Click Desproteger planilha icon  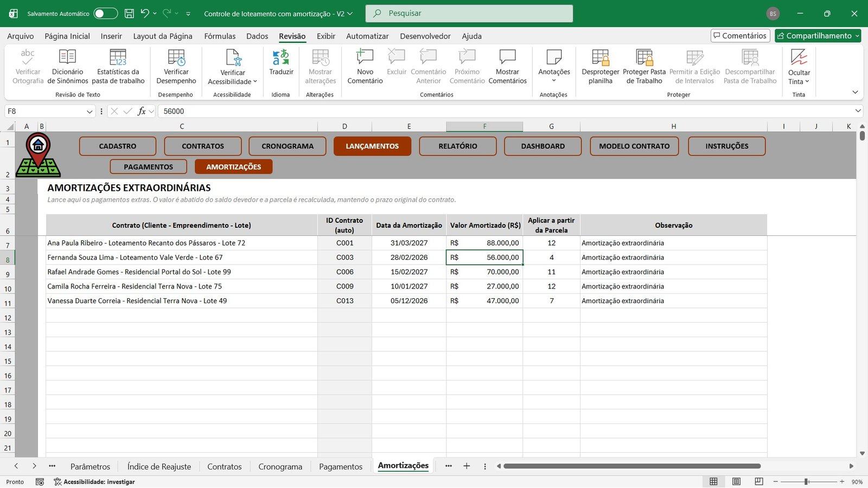(601, 57)
